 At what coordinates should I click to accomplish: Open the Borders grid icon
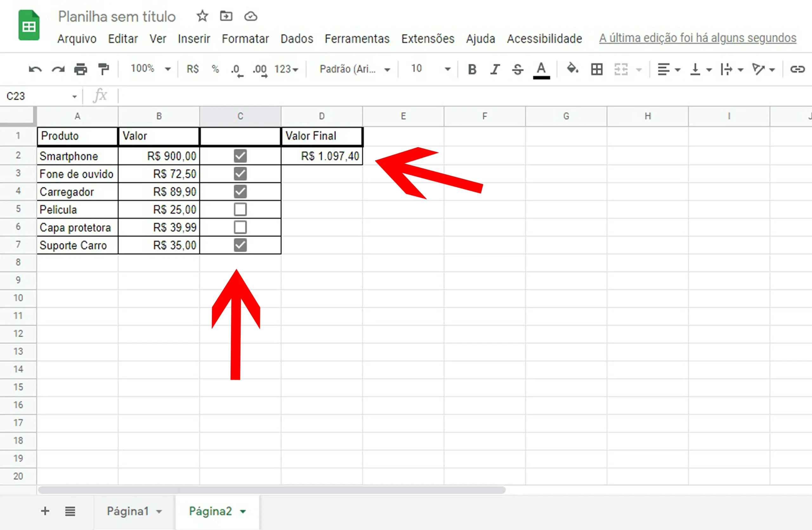[597, 69]
